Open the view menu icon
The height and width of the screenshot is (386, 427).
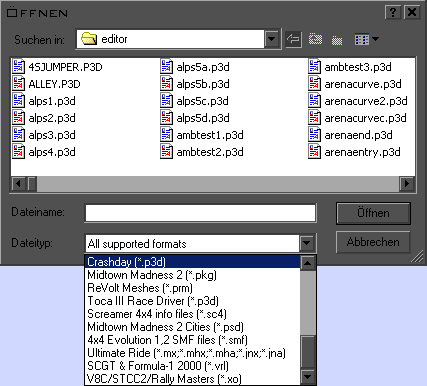click(x=362, y=39)
